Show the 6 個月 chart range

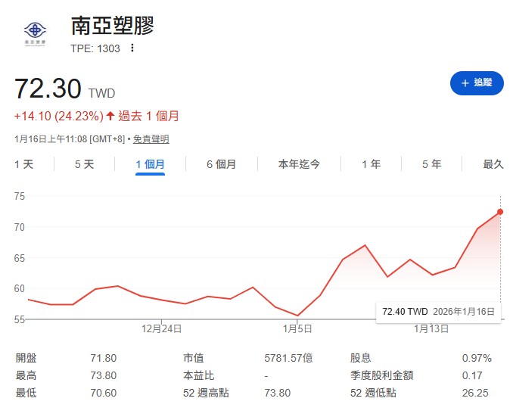pyautogui.click(x=221, y=164)
